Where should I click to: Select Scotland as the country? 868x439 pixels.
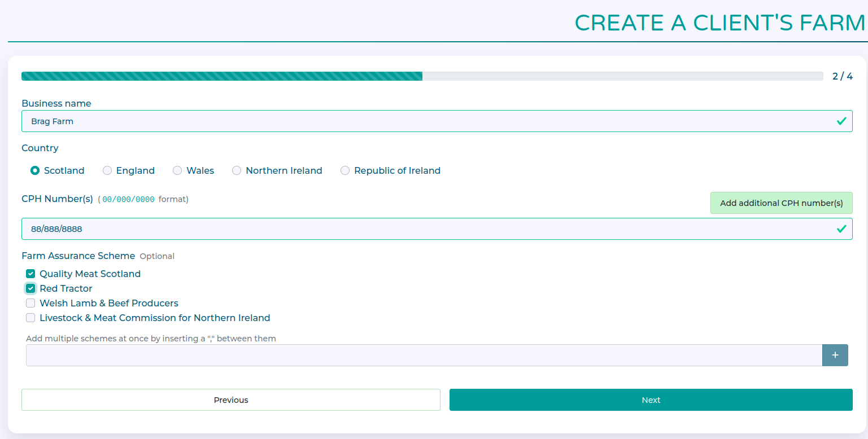pos(35,171)
